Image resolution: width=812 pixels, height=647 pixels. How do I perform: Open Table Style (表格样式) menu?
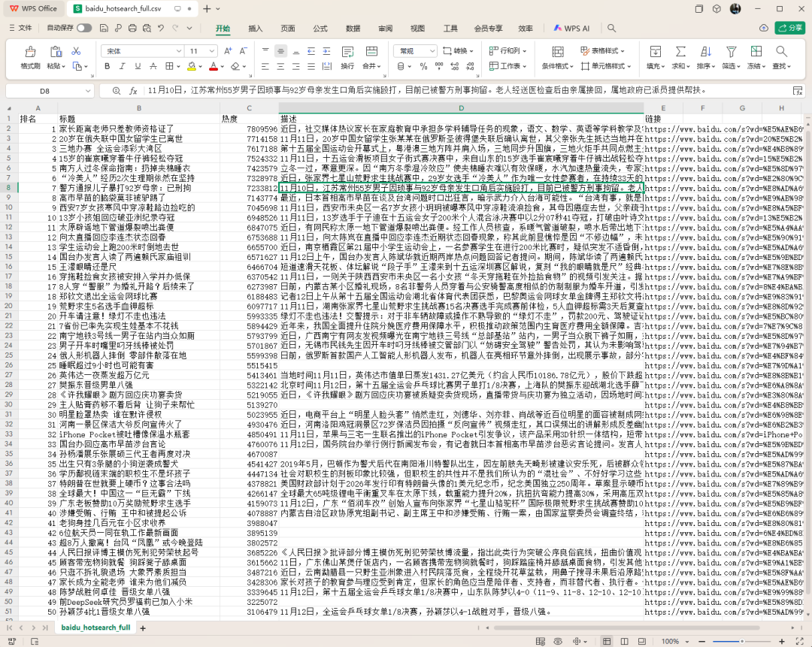click(602, 51)
